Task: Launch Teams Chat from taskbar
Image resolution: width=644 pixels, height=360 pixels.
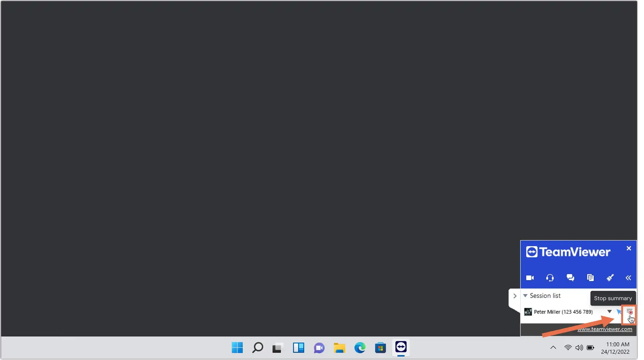Action: tap(319, 348)
